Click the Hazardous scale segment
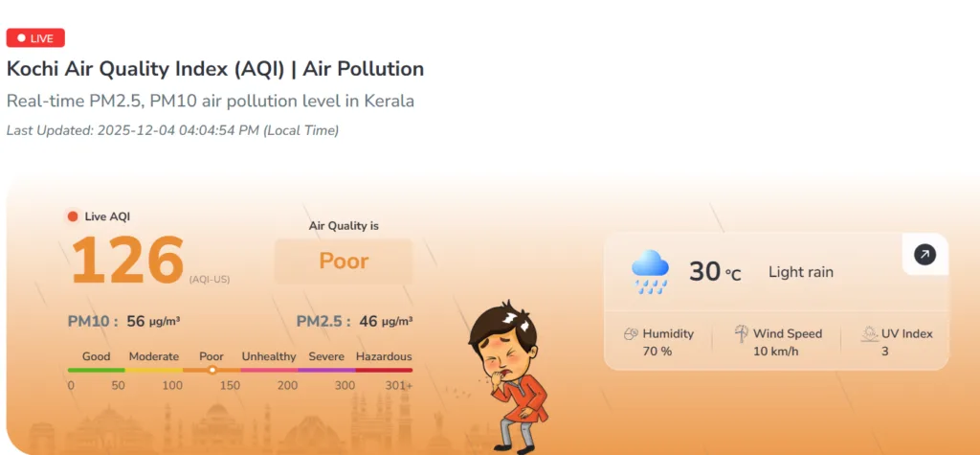 384,370
